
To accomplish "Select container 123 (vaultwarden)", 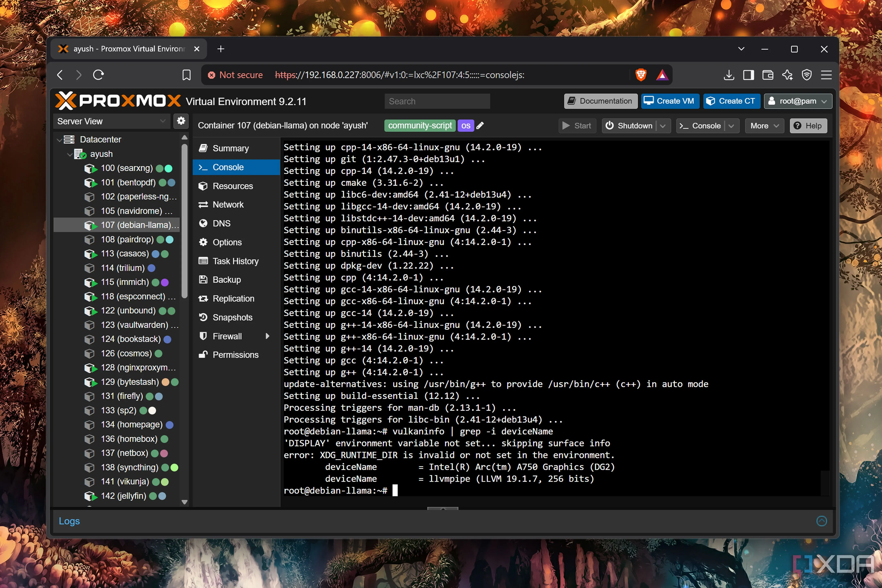I will (x=117, y=325).
